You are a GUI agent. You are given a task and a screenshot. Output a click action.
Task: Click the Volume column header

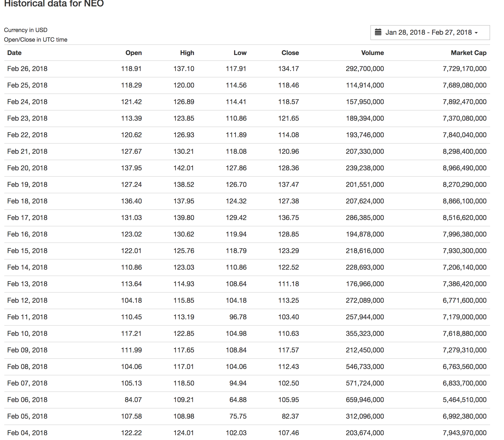[373, 53]
